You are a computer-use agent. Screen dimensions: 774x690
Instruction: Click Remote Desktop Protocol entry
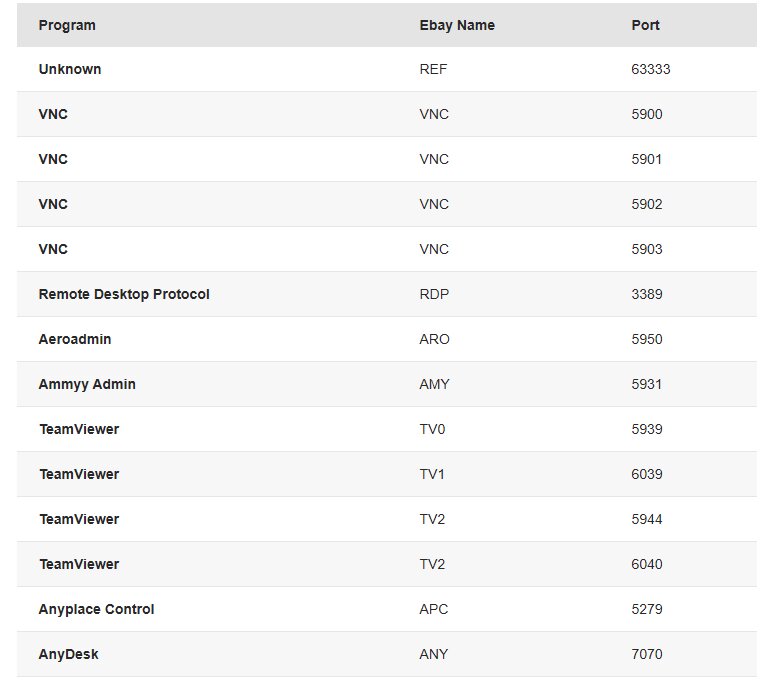124,294
